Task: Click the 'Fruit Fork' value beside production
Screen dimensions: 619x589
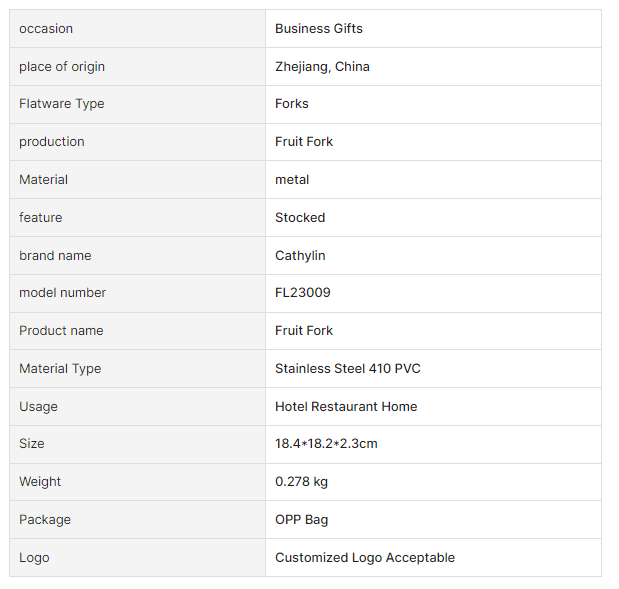Action: 304,142
